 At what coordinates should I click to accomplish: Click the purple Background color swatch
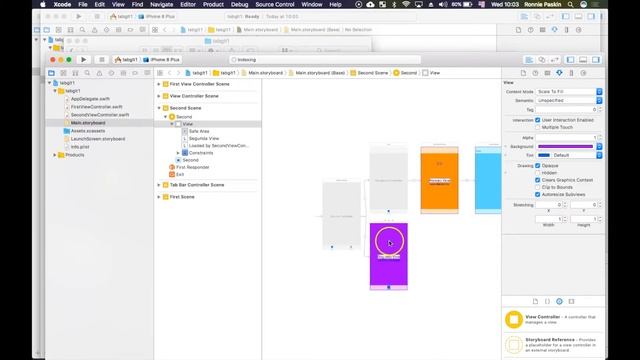566,146
